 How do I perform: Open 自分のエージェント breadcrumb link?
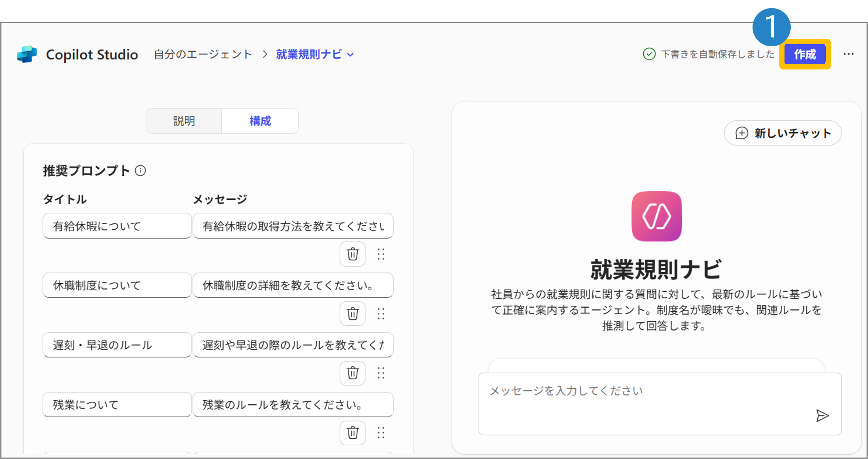[203, 54]
